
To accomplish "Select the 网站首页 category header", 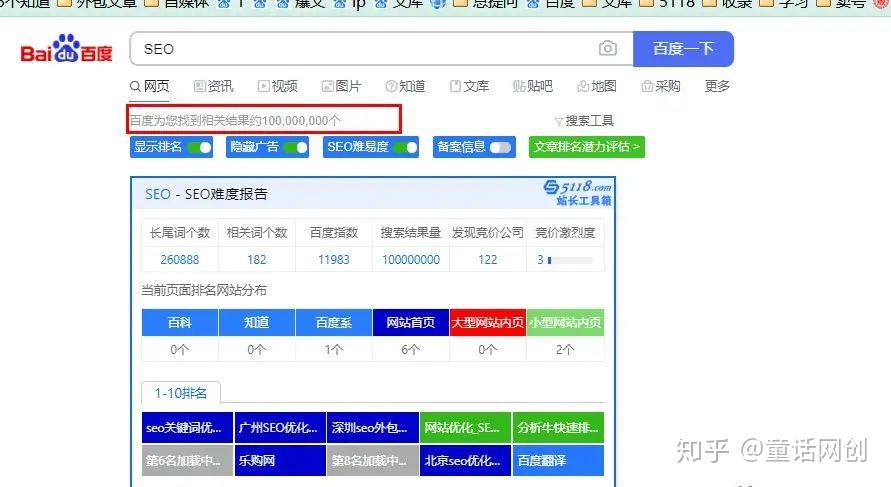I will (411, 322).
